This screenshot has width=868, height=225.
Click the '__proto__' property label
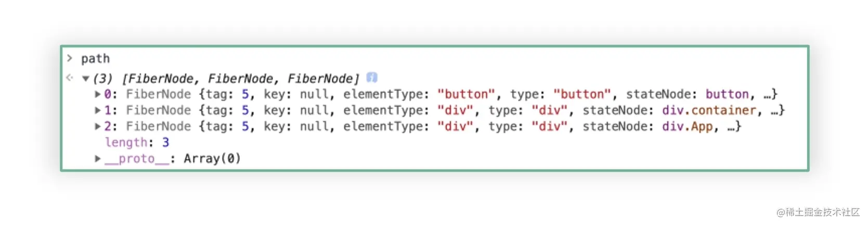click(137, 159)
